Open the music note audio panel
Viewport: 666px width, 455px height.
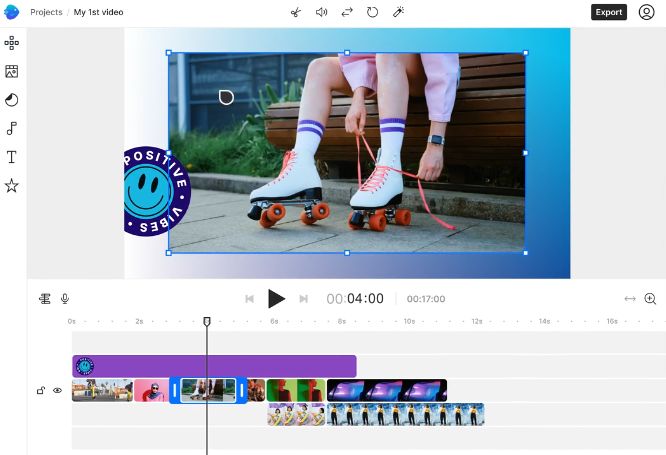(11, 128)
